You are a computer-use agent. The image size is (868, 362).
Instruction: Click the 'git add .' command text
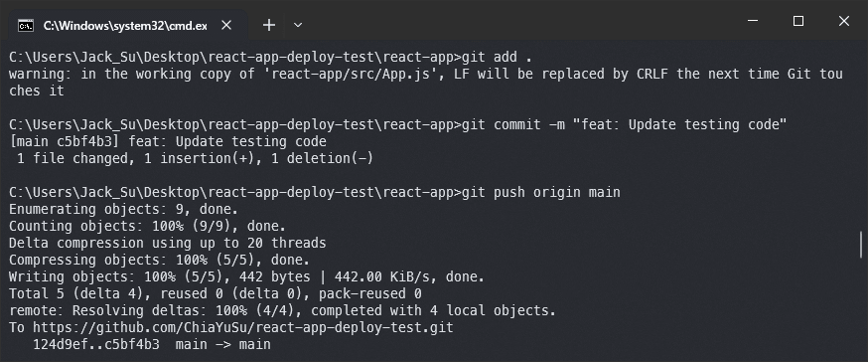(x=497, y=57)
